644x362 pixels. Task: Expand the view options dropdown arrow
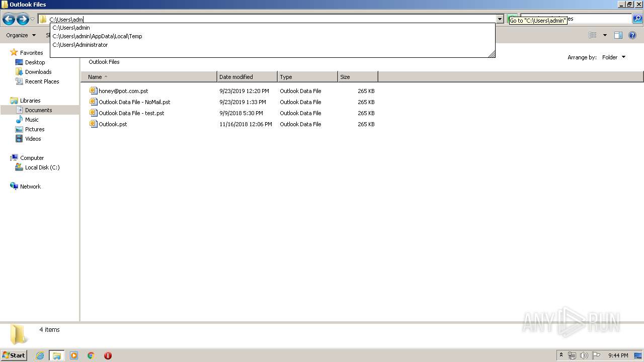coord(605,35)
